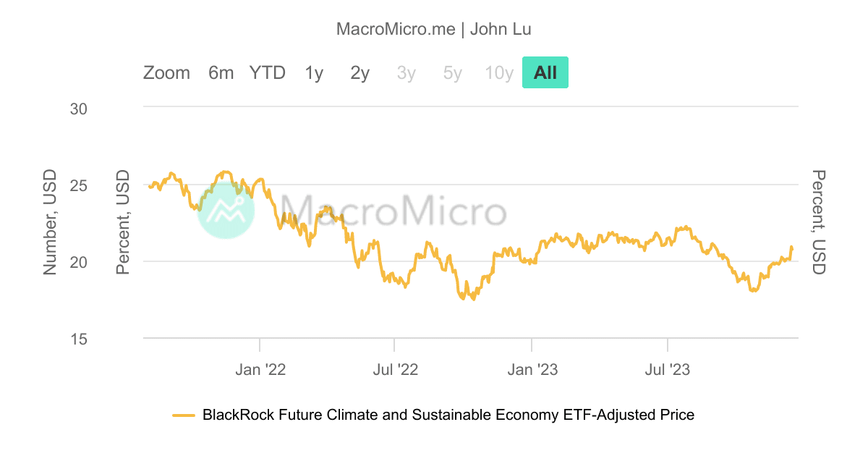Choose the 2y zoom option
Image resolution: width=868 pixels, height=456 pixels.
360,73
